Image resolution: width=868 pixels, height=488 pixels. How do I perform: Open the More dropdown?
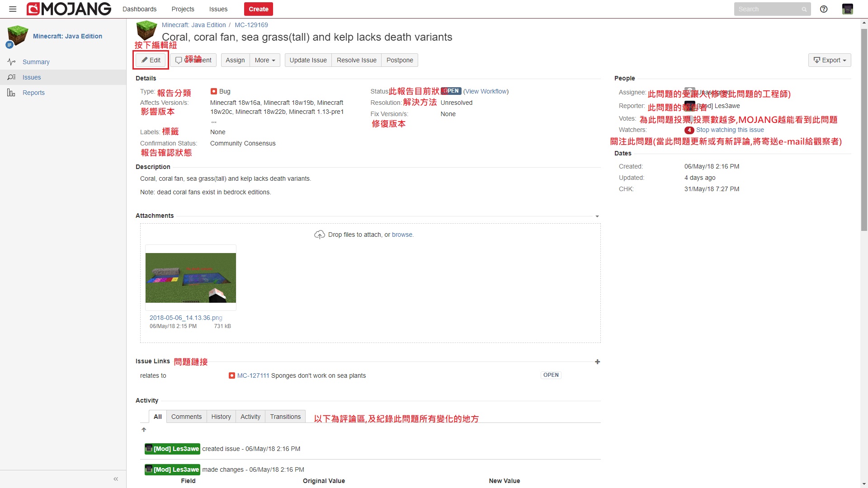click(x=264, y=60)
